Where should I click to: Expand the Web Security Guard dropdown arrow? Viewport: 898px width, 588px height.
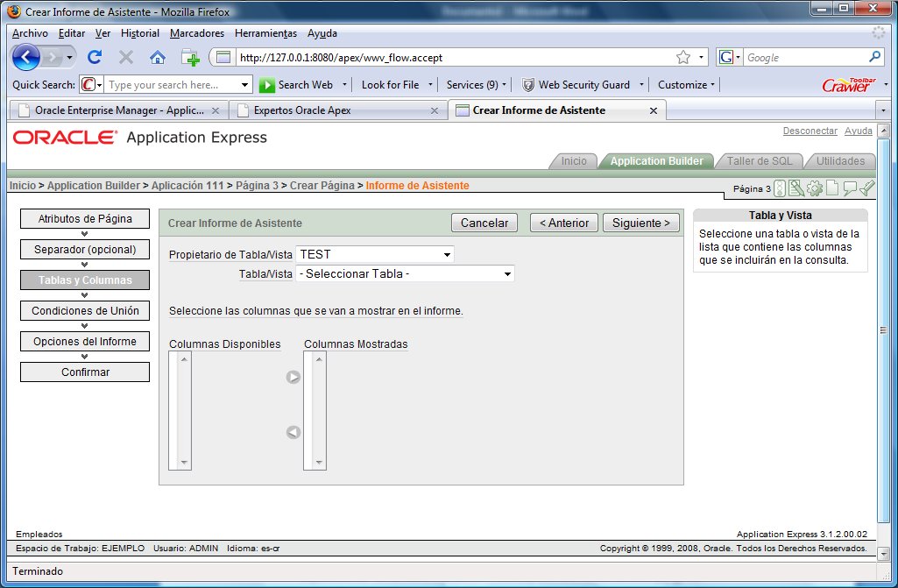click(x=641, y=85)
